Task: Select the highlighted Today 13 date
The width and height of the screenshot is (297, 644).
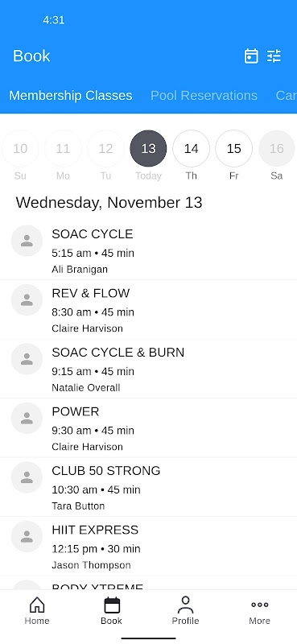Action: tap(148, 149)
